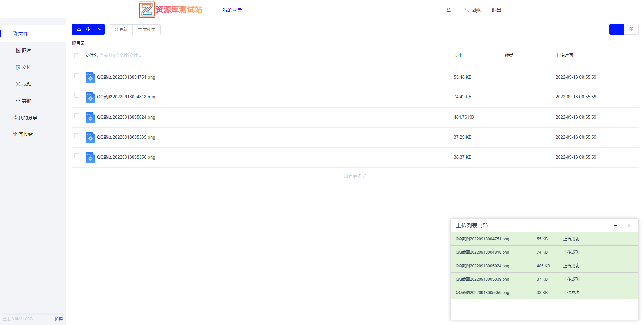This screenshot has height=325, width=644.
Task: Click QQ截图20220918005024.png in upload list
Action: coord(482,266)
